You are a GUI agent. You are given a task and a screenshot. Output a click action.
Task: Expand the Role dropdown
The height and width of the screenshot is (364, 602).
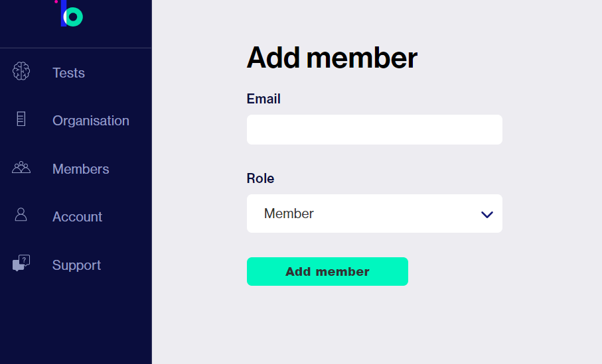374,213
